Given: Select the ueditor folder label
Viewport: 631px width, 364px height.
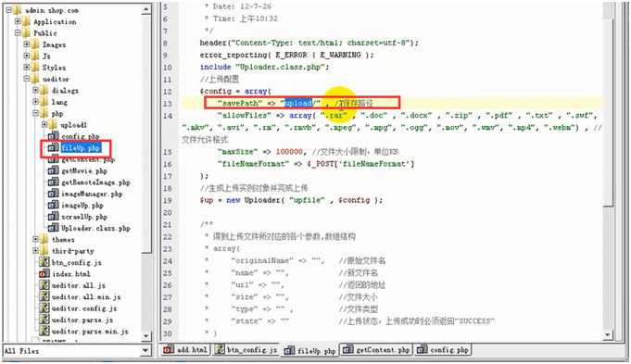Looking at the screenshot, I should (56, 79).
